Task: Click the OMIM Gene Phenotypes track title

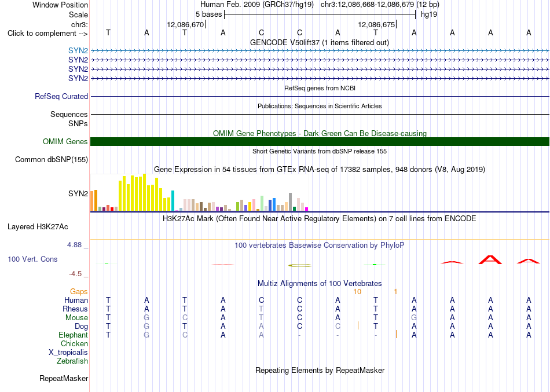Action: (x=320, y=133)
